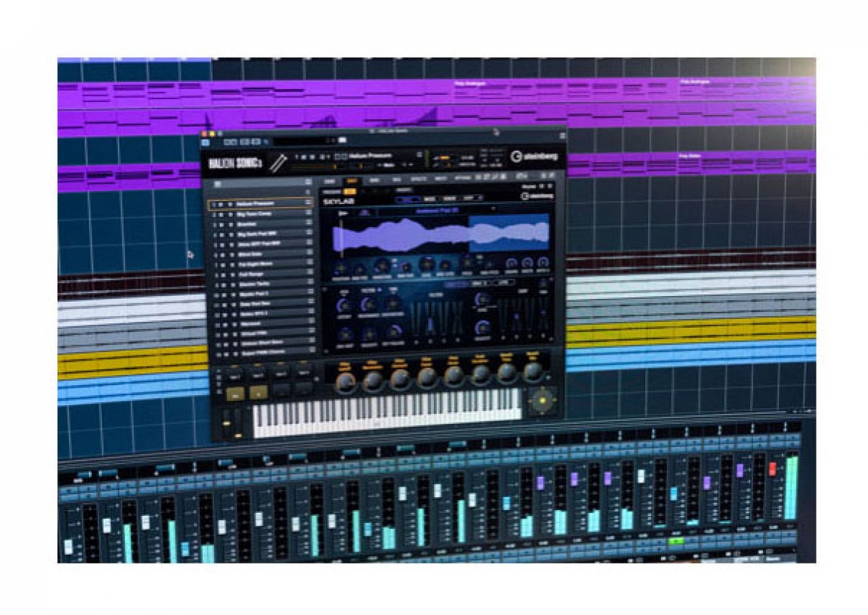Click the pitch bend wheel

pos(226,423)
